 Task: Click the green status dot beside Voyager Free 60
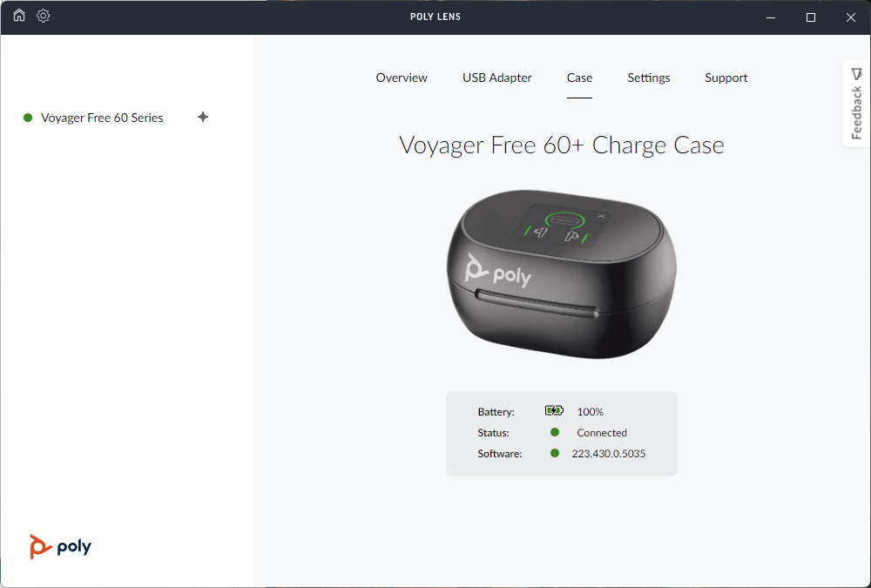click(28, 118)
